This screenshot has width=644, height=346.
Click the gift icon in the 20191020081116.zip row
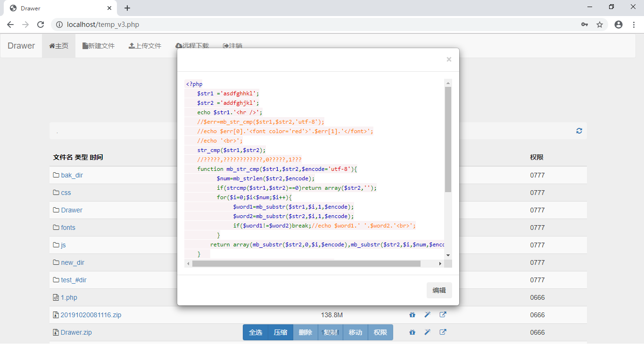[413, 315]
